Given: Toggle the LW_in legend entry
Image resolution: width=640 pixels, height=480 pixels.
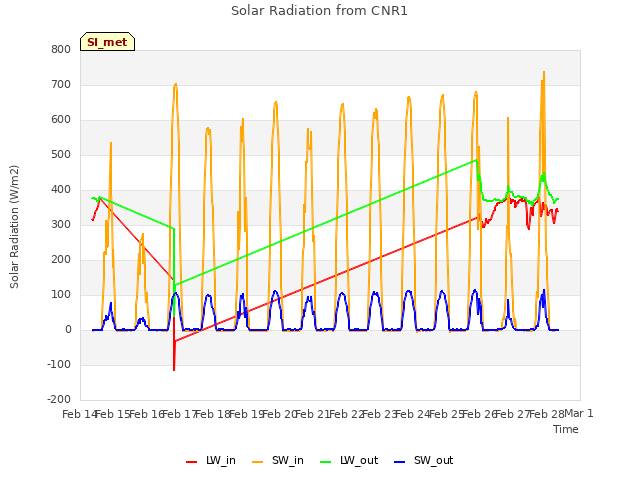Looking at the screenshot, I should pos(211,460).
